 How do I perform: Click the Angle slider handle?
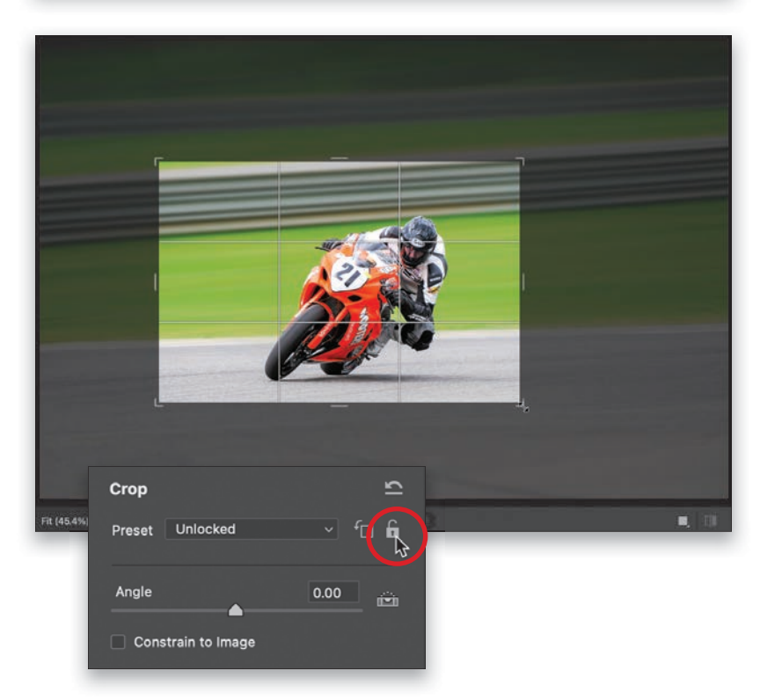pos(235,609)
